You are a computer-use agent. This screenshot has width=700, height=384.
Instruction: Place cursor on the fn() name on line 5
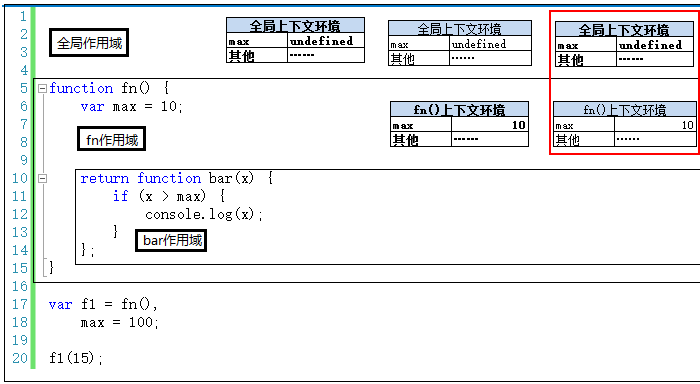[x=136, y=88]
